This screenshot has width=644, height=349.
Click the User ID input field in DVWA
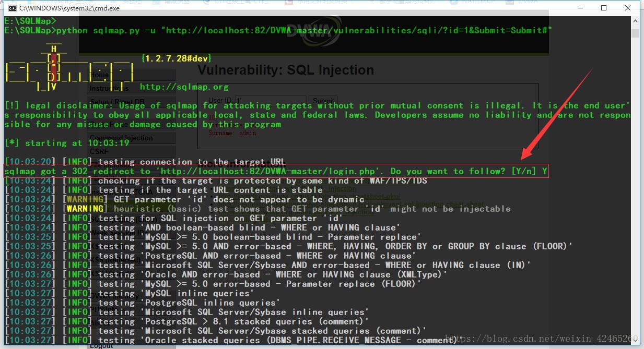point(271,100)
